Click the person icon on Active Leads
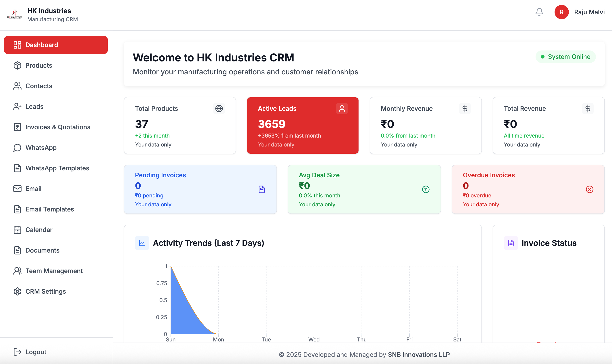The height and width of the screenshot is (364, 612). tap(342, 108)
